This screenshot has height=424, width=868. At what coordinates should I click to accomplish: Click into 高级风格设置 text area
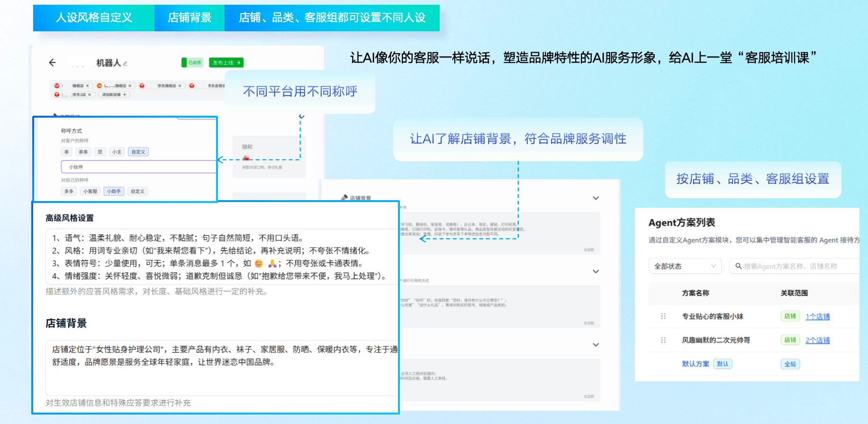pos(222,257)
